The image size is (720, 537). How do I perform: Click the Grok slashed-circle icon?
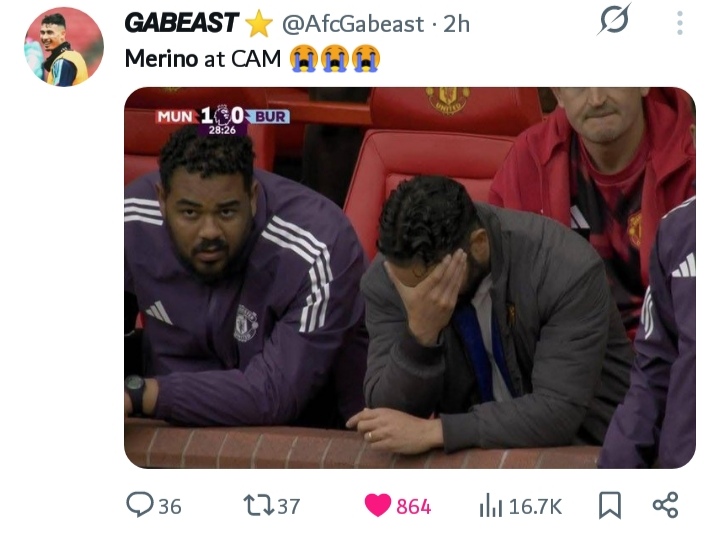click(x=614, y=19)
